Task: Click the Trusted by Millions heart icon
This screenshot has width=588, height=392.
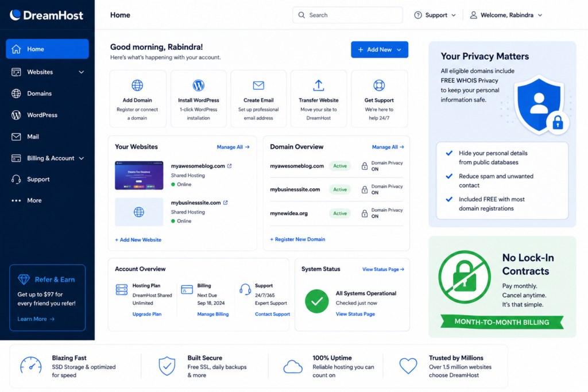Action: 408,366
